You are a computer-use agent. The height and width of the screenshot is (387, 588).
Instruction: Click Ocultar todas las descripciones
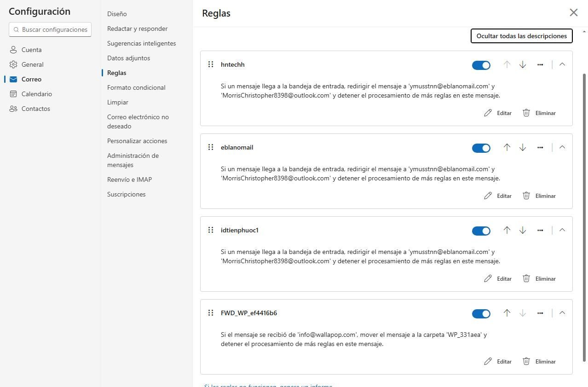521,35
